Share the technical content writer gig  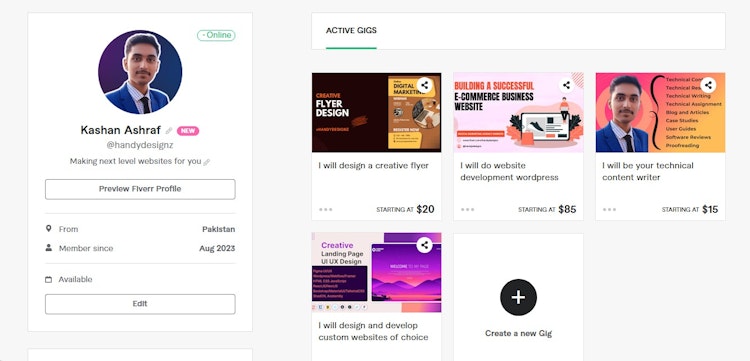pos(708,86)
